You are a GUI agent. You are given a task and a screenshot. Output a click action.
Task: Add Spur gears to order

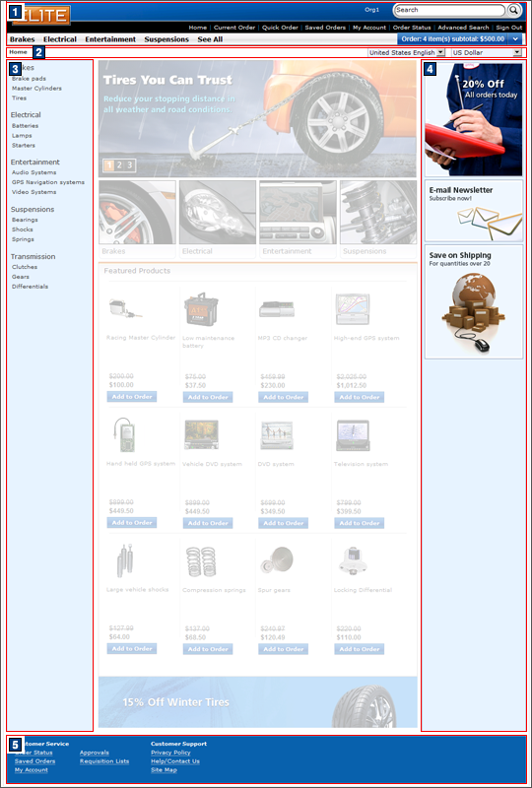284,649
